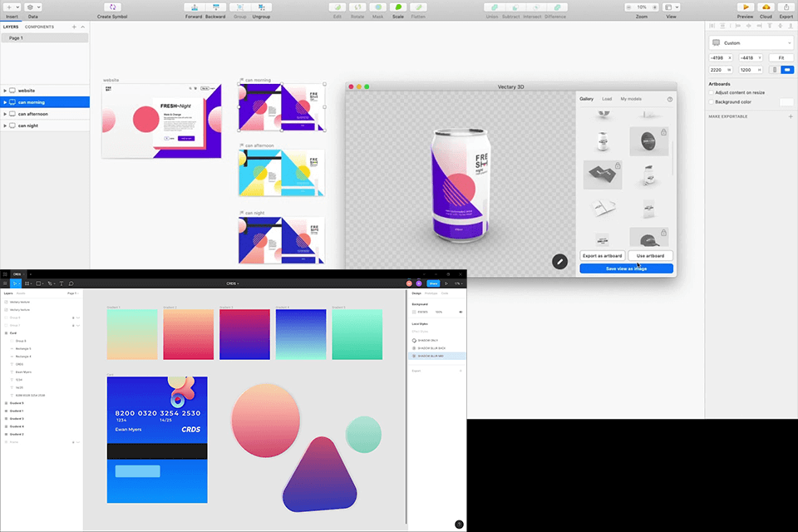Image resolution: width=798 pixels, height=532 pixels.
Task: Click the Save view as image button
Action: pos(625,268)
